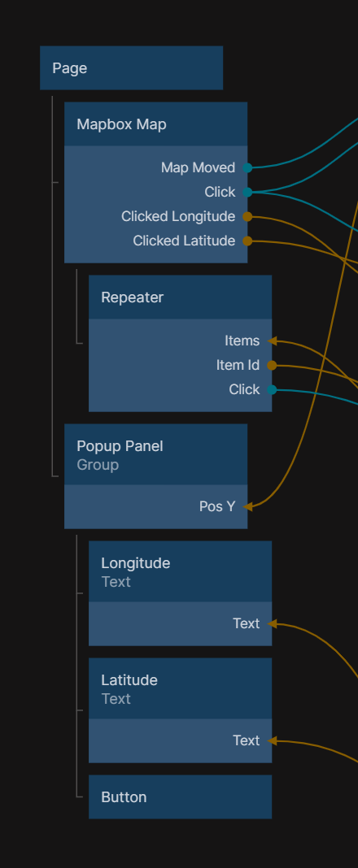Select the Button node
This screenshot has height=868, width=358.
click(180, 796)
